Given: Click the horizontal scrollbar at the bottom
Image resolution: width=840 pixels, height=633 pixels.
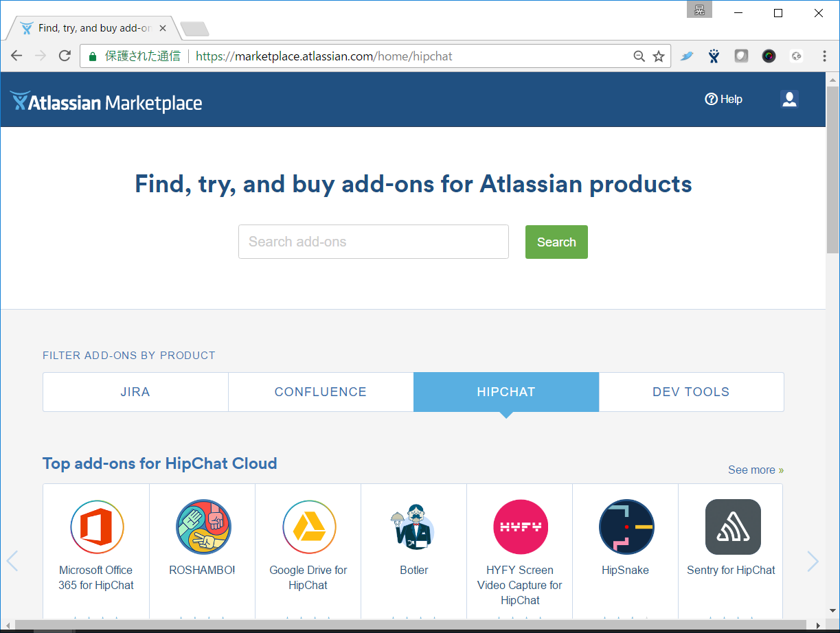Looking at the screenshot, I should point(412,625).
